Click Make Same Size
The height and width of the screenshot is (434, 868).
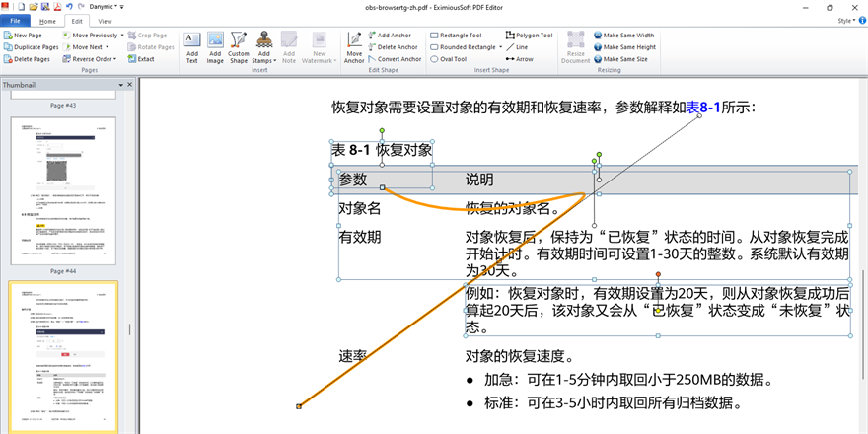[621, 59]
